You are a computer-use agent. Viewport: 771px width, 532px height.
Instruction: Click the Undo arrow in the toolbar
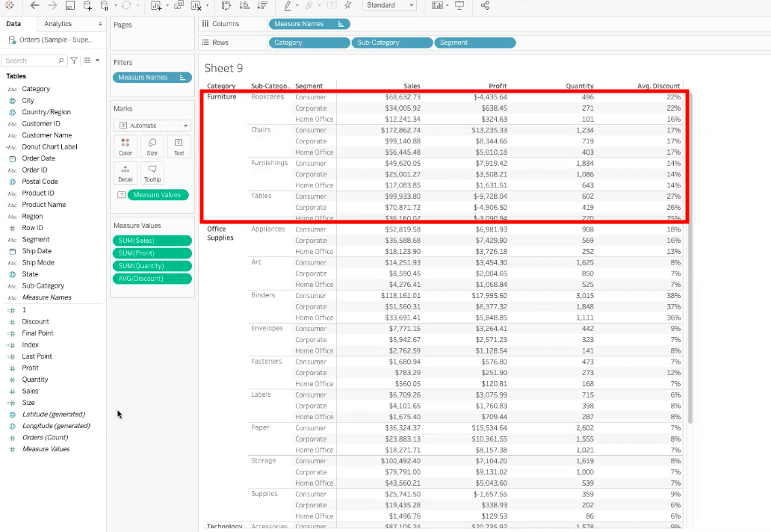coord(34,6)
